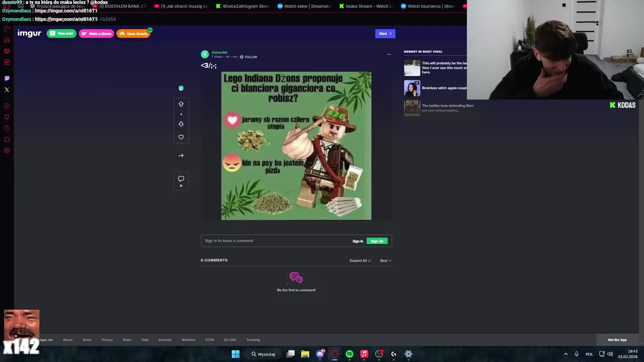Click Sign In link
Image resolution: width=644 pixels, height=362 pixels.
[358, 241]
